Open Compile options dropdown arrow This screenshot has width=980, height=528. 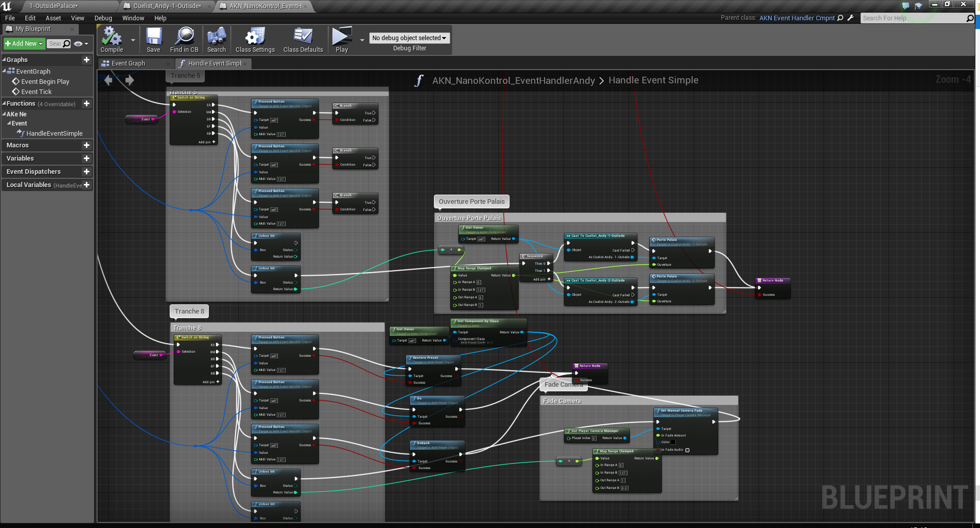click(133, 40)
